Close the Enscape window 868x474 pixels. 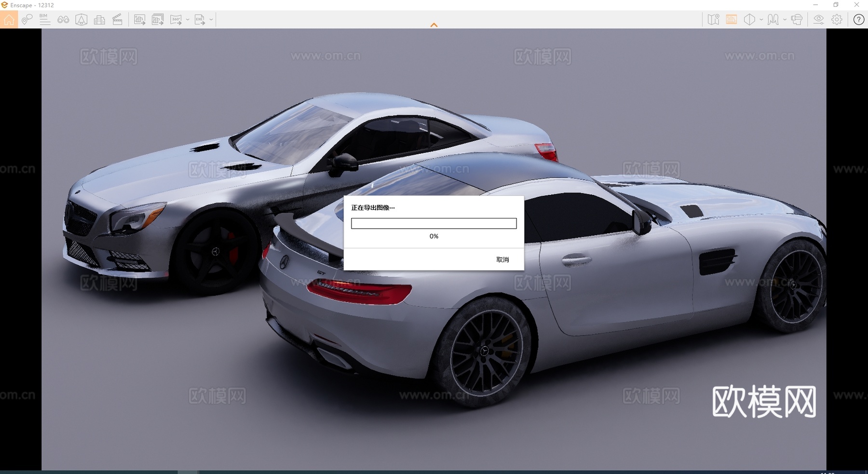point(857,5)
